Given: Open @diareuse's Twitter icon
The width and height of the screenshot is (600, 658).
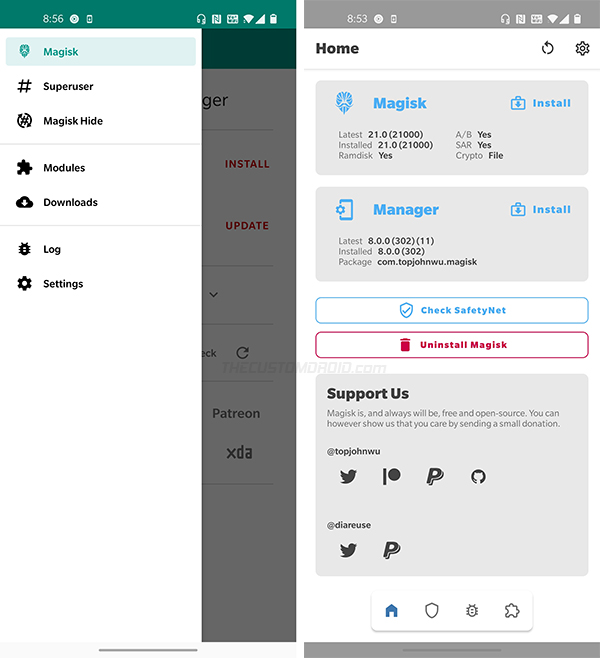Looking at the screenshot, I should (x=348, y=550).
